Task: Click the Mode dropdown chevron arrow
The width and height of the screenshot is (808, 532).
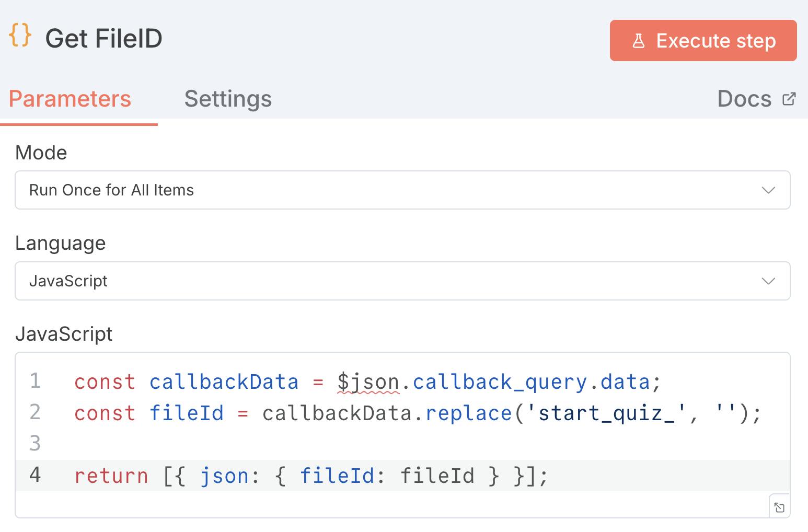Action: pos(768,190)
